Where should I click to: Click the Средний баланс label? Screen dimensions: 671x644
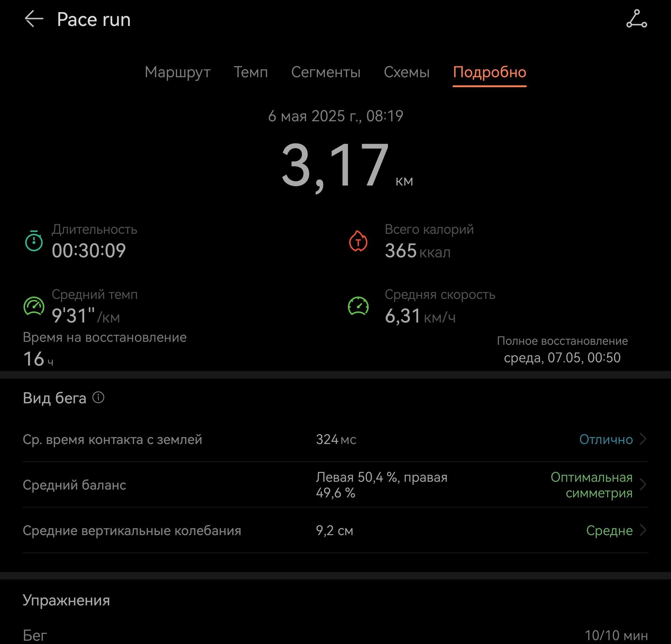(74, 485)
